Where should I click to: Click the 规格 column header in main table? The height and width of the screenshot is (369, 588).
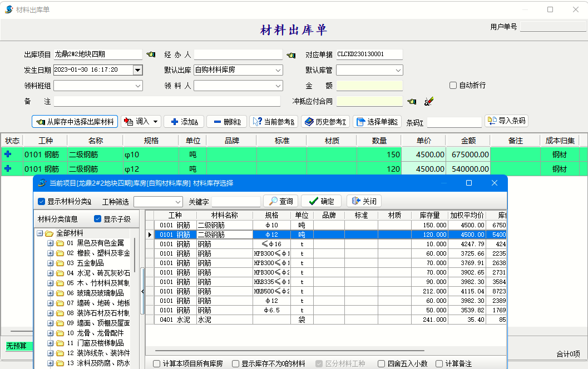pos(151,141)
